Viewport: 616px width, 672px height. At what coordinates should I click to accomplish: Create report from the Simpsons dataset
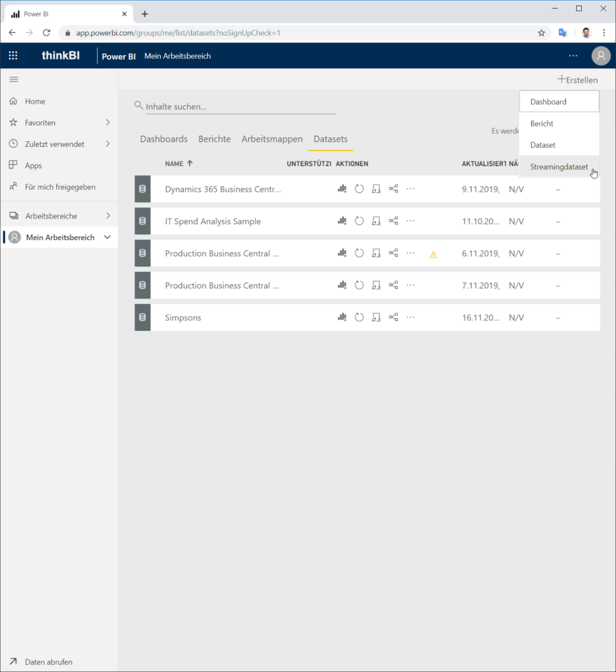click(x=342, y=318)
